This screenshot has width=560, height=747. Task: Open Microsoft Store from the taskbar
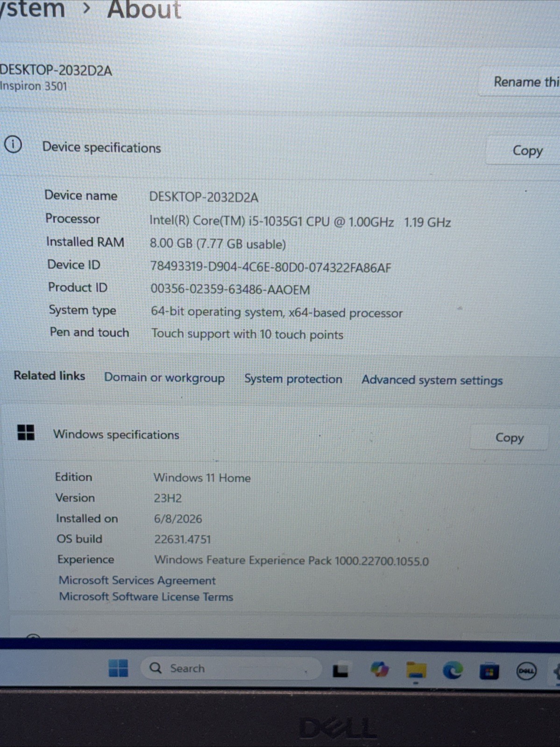pyautogui.click(x=489, y=672)
